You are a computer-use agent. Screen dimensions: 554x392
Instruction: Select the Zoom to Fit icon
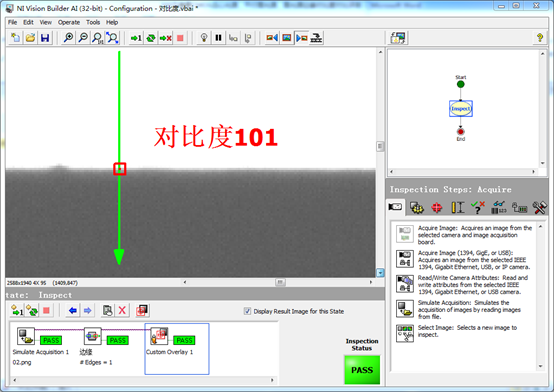tap(112, 38)
